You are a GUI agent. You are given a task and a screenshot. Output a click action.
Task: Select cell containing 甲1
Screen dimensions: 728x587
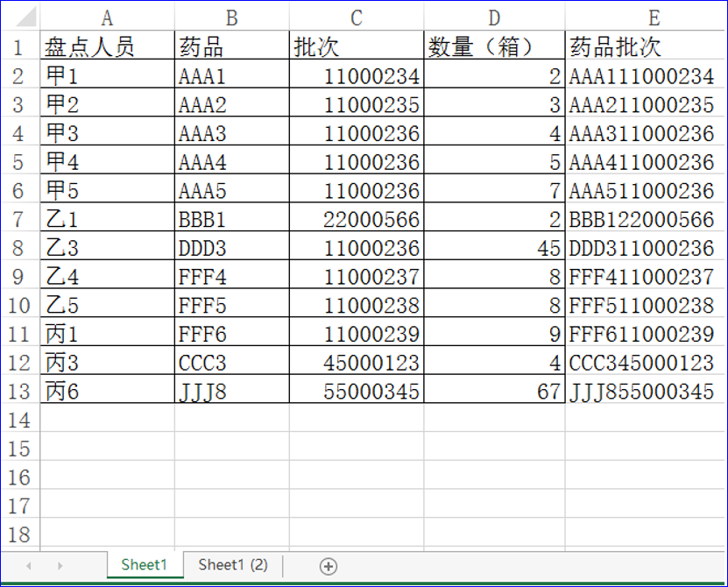(x=107, y=75)
